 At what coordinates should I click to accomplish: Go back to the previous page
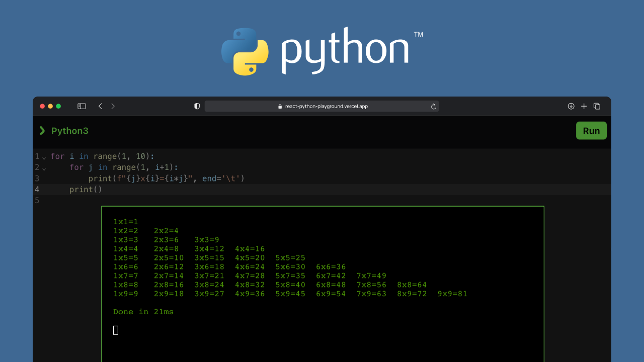[x=100, y=106]
